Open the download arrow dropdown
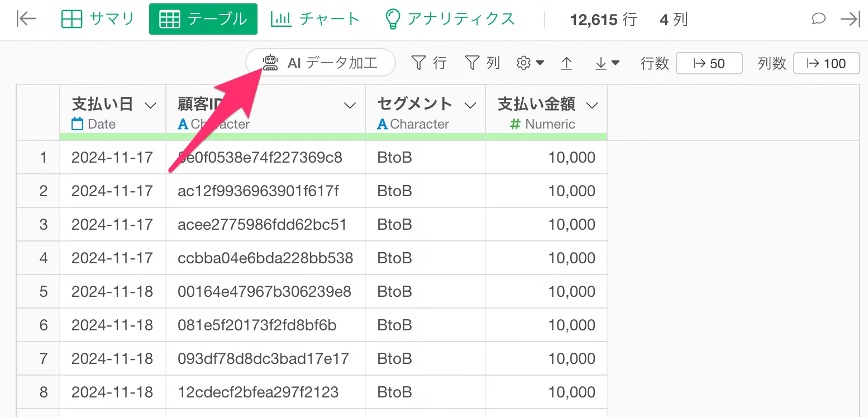Screen dimensions: 868x417 607,63
